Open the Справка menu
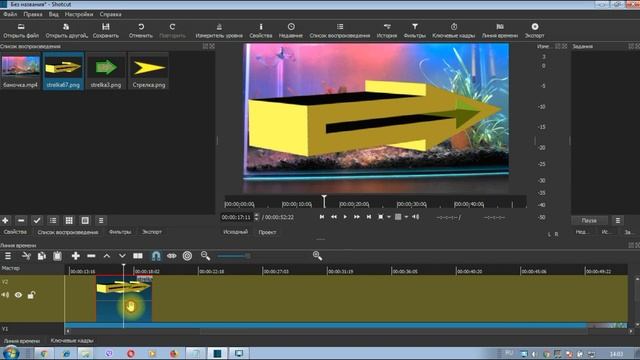This screenshot has height=360, width=640. 111,14
